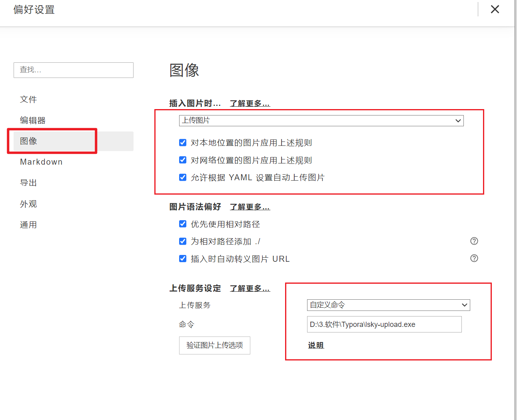Disable 优先使用相对路径 checkbox

(x=183, y=224)
